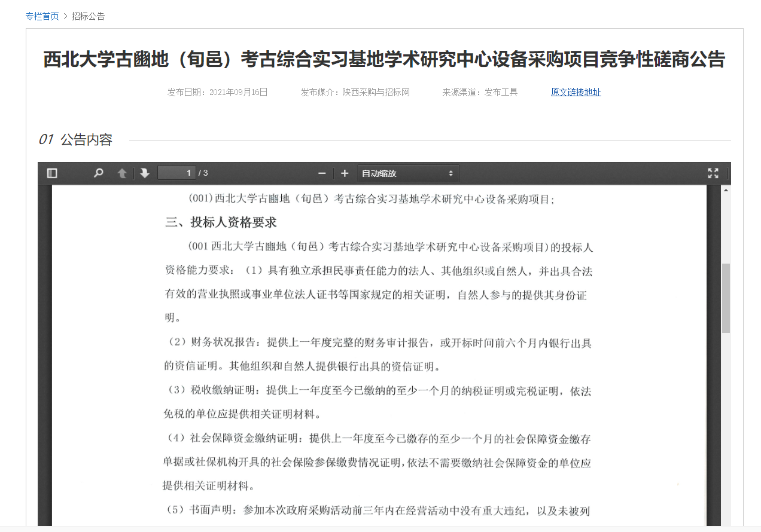Screen dimensions: 761x532
Task: Open the 原文链接地址 link
Action: [576, 92]
